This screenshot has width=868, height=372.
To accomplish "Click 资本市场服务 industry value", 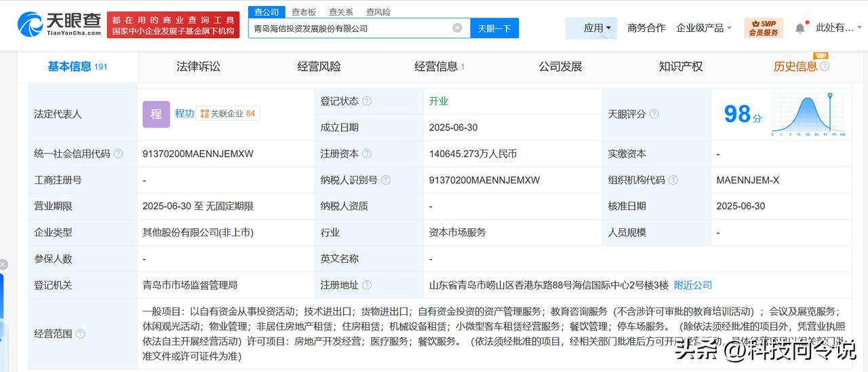I will 458,232.
